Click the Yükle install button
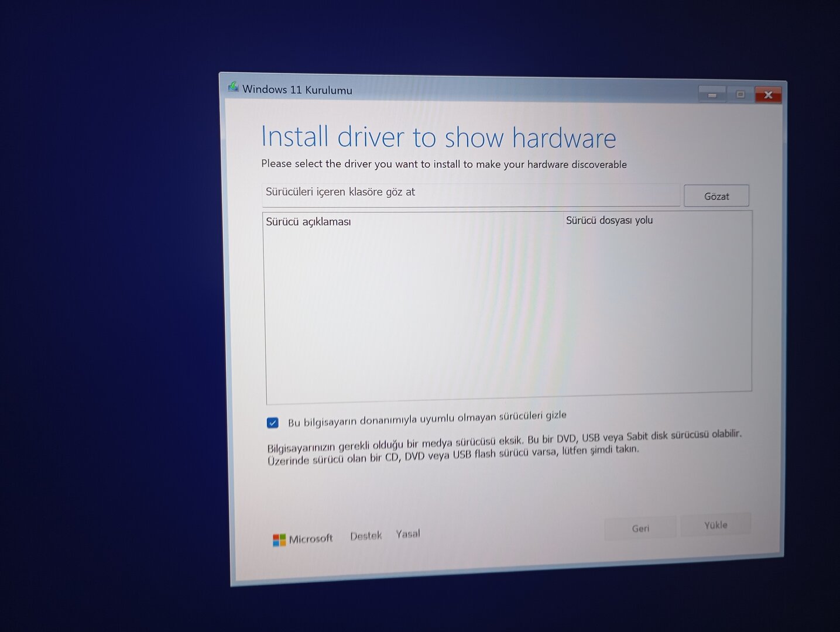Viewport: 840px width, 632px height. coord(715,525)
